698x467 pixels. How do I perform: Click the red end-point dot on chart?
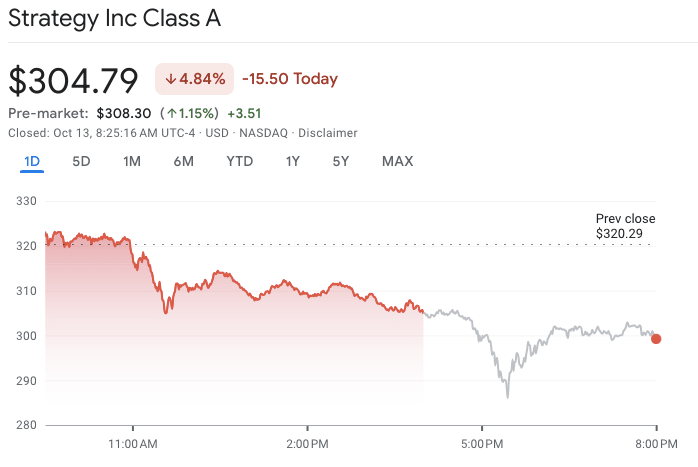click(x=656, y=339)
